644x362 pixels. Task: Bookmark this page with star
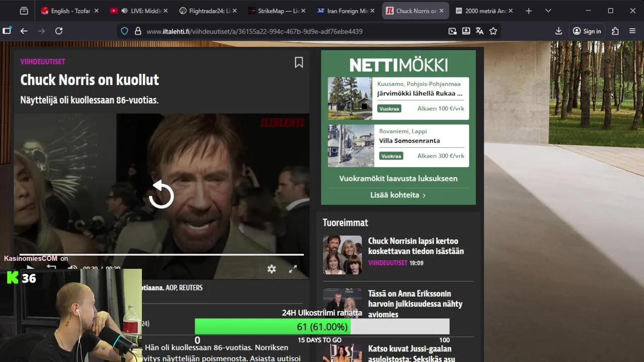[x=493, y=31]
